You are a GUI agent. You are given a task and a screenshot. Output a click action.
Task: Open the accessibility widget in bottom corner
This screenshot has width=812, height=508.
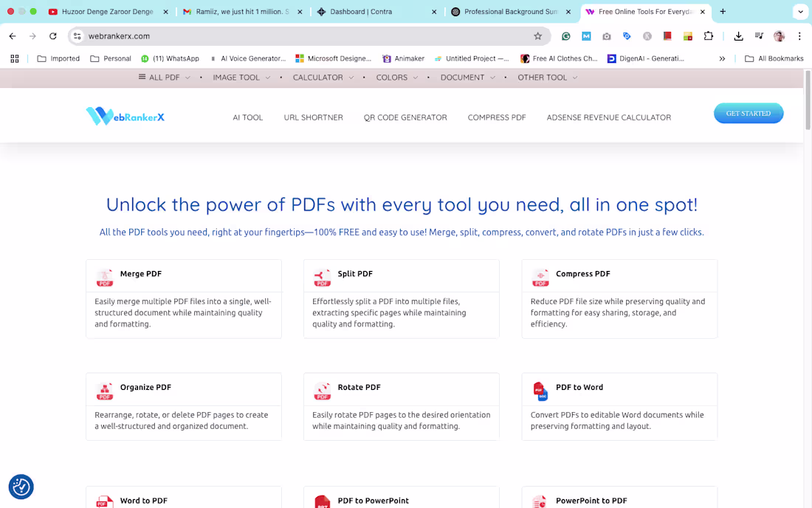[21, 487]
